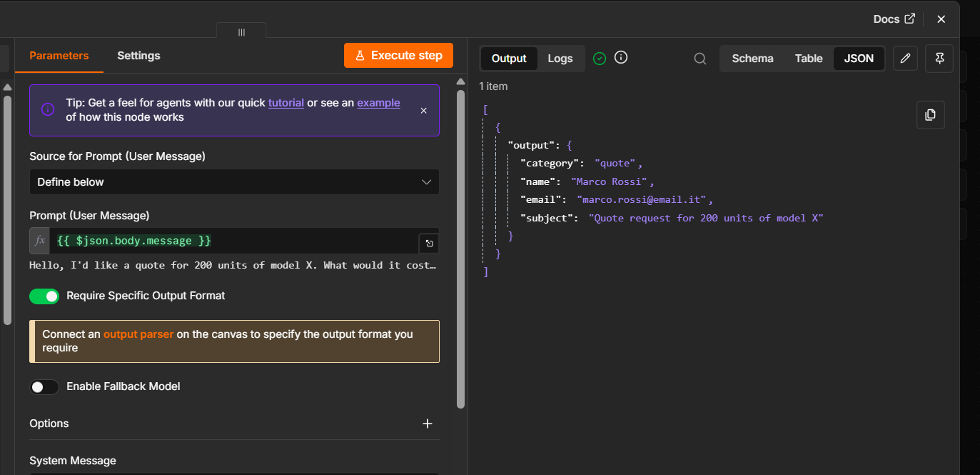Select the Output tab
This screenshot has height=475, width=980.
tap(509, 59)
